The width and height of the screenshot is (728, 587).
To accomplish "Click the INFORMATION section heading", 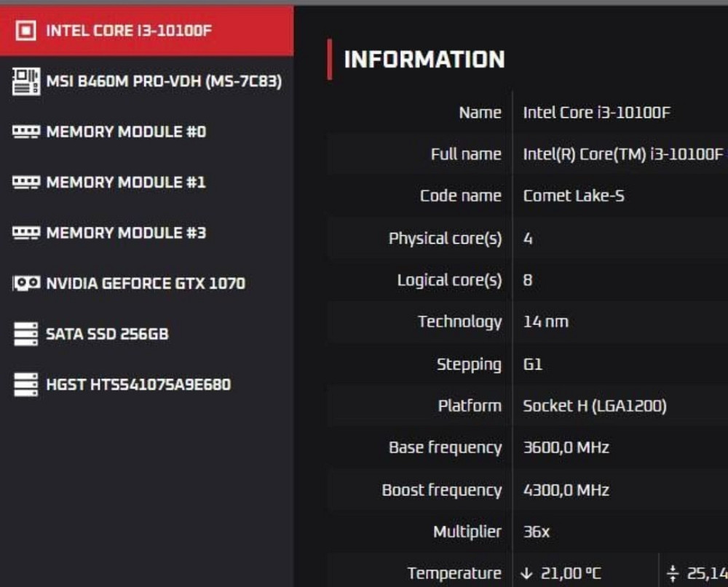I will (x=424, y=60).
